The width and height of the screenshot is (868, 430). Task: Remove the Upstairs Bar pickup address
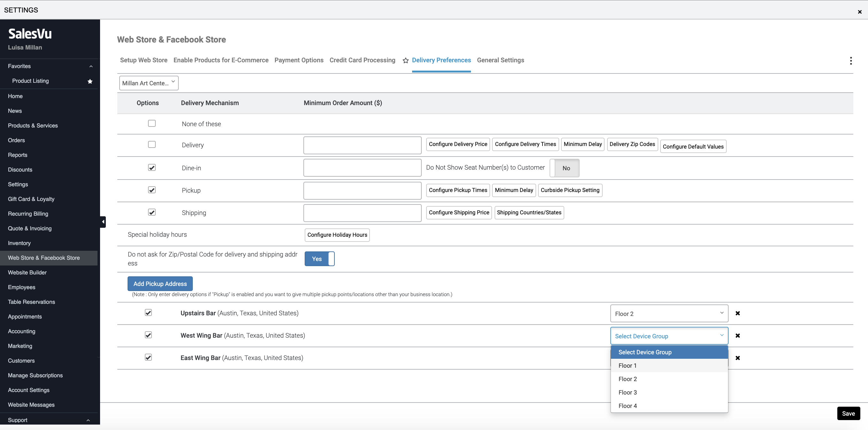click(x=738, y=313)
